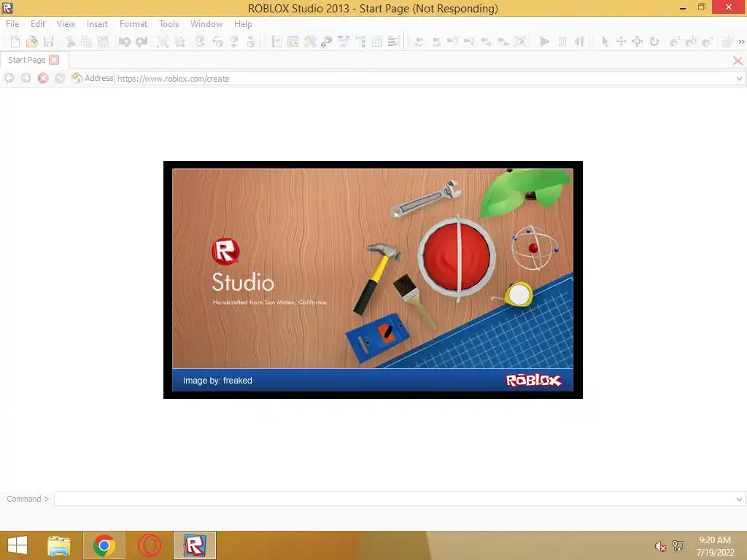Expand the Command history dropdown
Viewport: 747px width, 560px height.
click(739, 499)
